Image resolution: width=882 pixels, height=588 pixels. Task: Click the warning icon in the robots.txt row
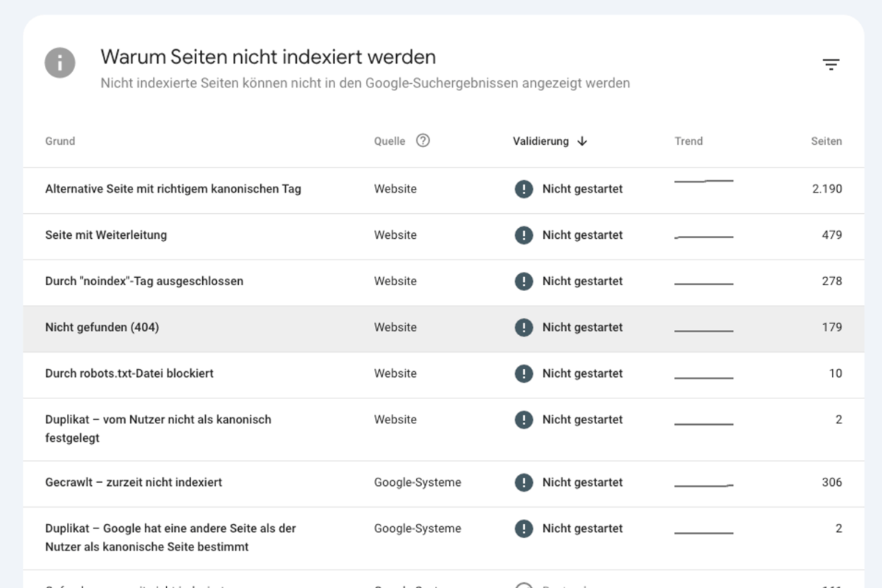(x=523, y=373)
